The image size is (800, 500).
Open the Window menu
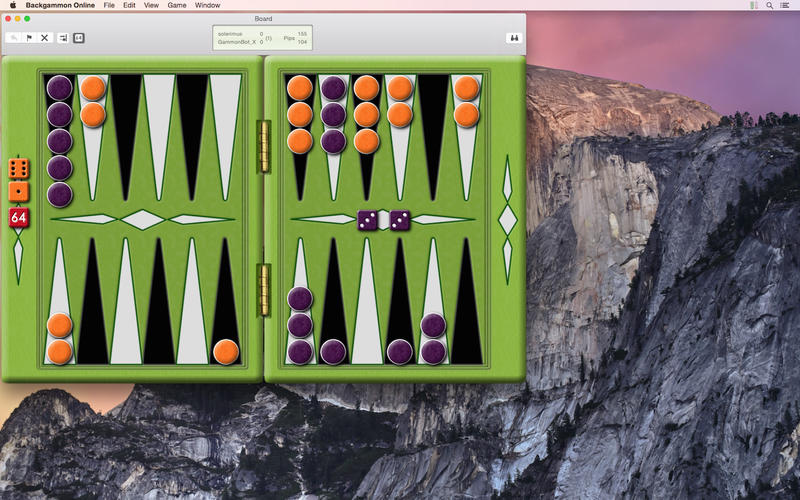coord(207,5)
